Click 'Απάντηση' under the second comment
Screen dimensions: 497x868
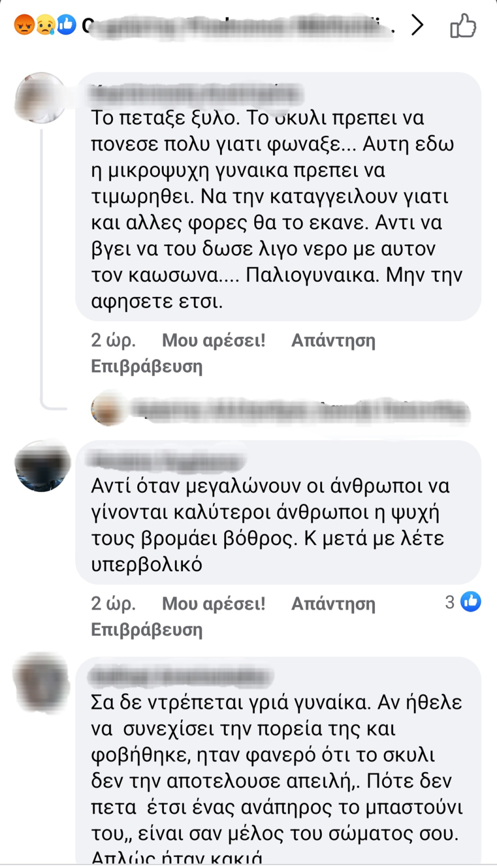coord(334,603)
